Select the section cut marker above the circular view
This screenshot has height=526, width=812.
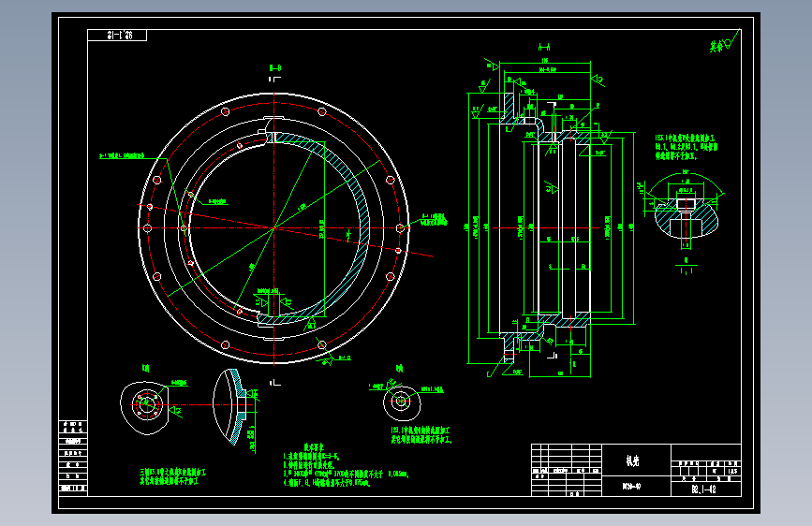click(x=275, y=75)
